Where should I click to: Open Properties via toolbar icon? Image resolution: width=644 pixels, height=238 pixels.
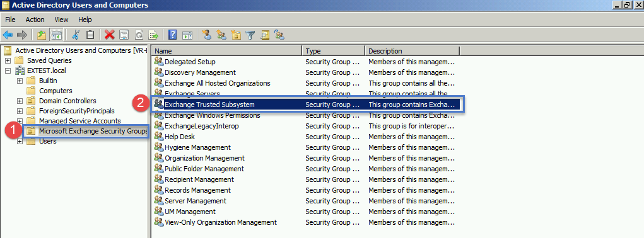[124, 35]
